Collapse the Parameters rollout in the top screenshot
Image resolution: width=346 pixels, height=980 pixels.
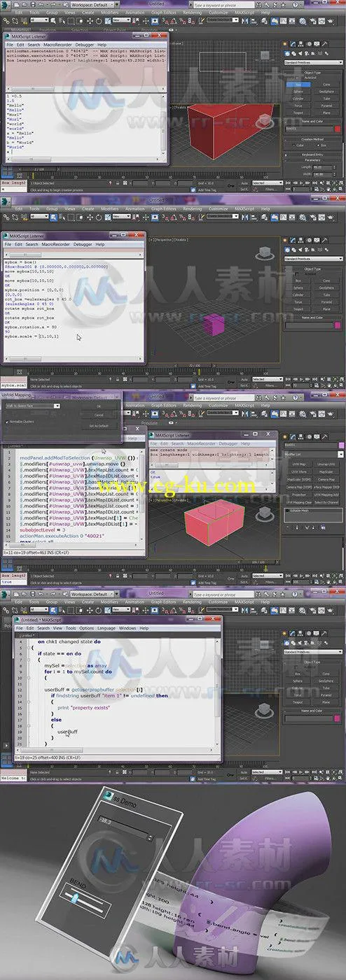coord(313,159)
